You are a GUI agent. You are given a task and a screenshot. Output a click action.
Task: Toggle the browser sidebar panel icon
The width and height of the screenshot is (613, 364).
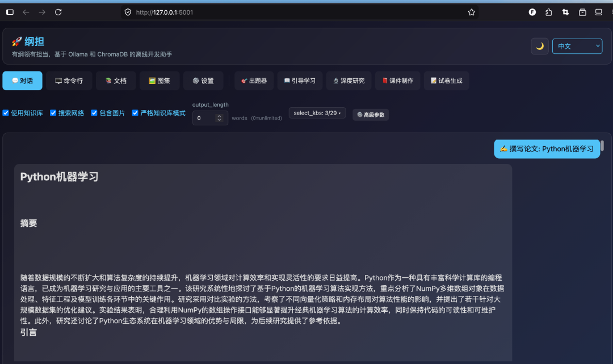tap(10, 12)
